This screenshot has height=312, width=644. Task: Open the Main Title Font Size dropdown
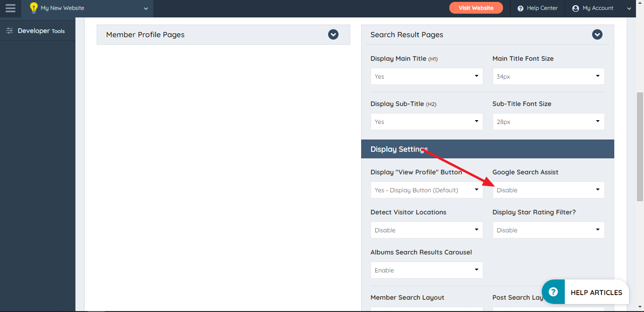548,76
